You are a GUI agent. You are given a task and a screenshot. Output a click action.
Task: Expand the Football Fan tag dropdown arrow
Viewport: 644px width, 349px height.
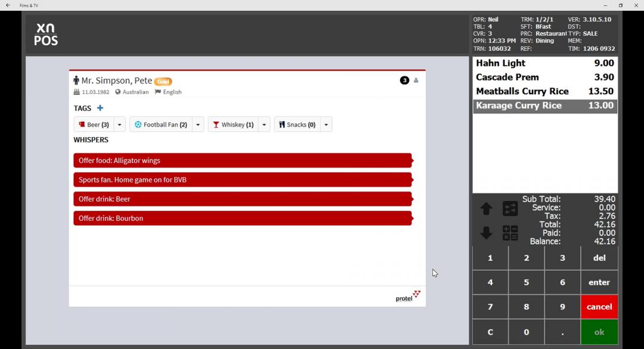198,125
